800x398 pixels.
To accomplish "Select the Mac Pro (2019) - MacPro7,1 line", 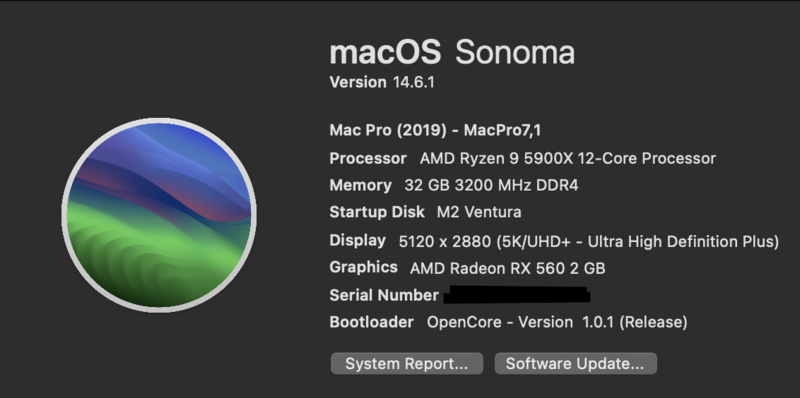I will 435,131.
